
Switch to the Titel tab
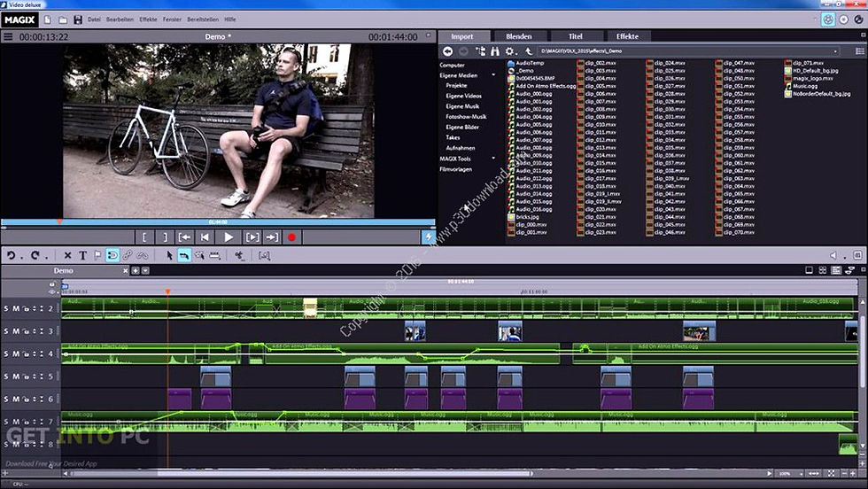pyautogui.click(x=576, y=36)
